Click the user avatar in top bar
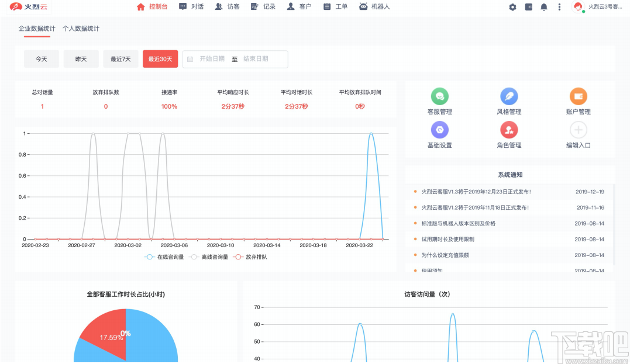 pos(578,7)
